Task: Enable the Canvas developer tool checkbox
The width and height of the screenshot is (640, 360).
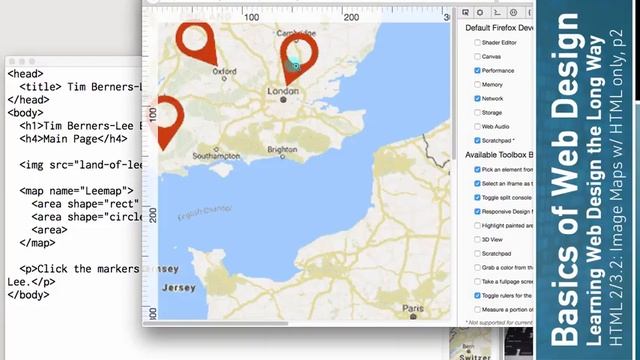Action: click(477, 56)
